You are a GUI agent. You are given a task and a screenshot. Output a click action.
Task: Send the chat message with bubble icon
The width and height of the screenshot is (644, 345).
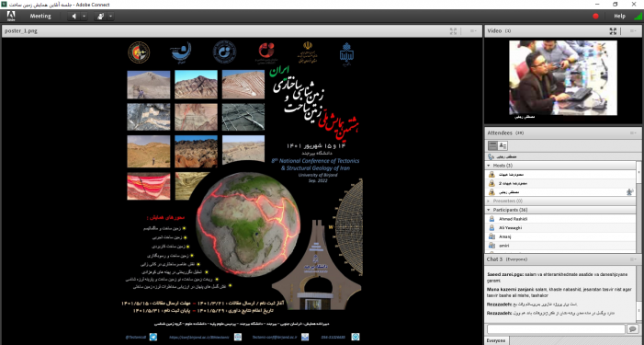632,328
